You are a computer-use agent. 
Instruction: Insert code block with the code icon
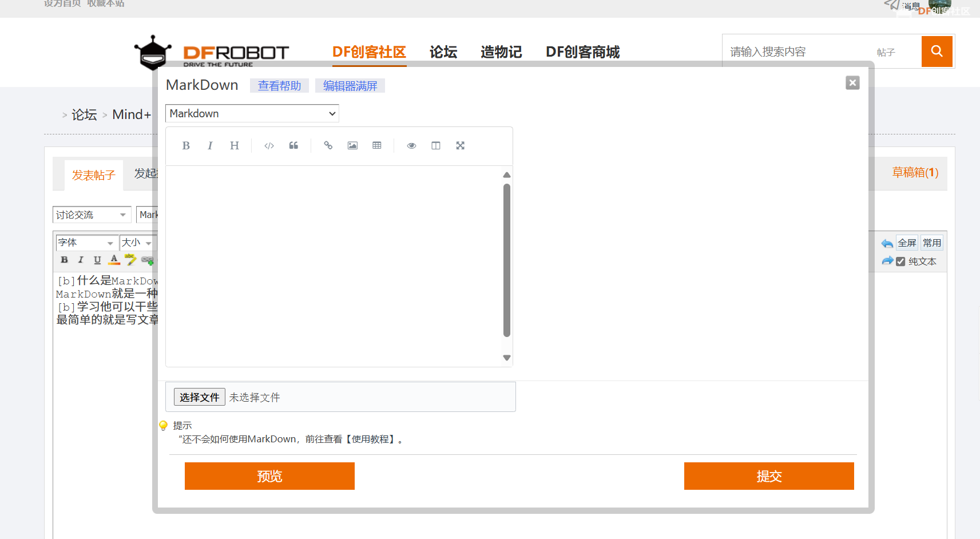(x=269, y=146)
